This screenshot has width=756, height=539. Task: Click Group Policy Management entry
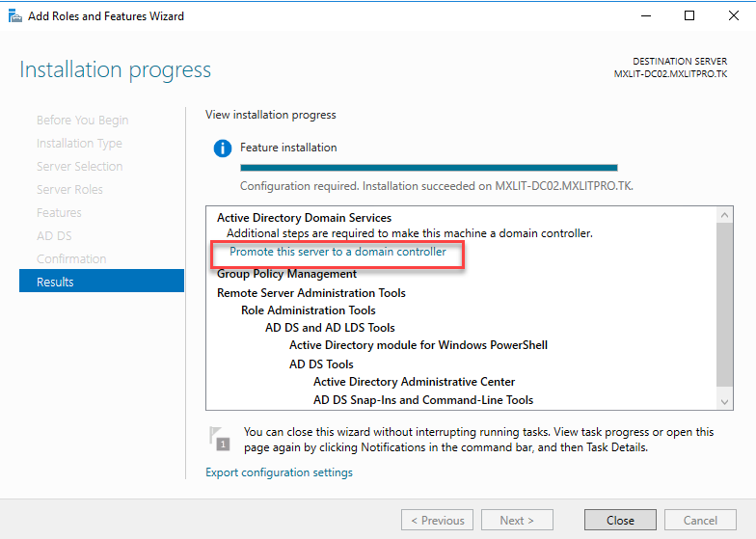287,274
